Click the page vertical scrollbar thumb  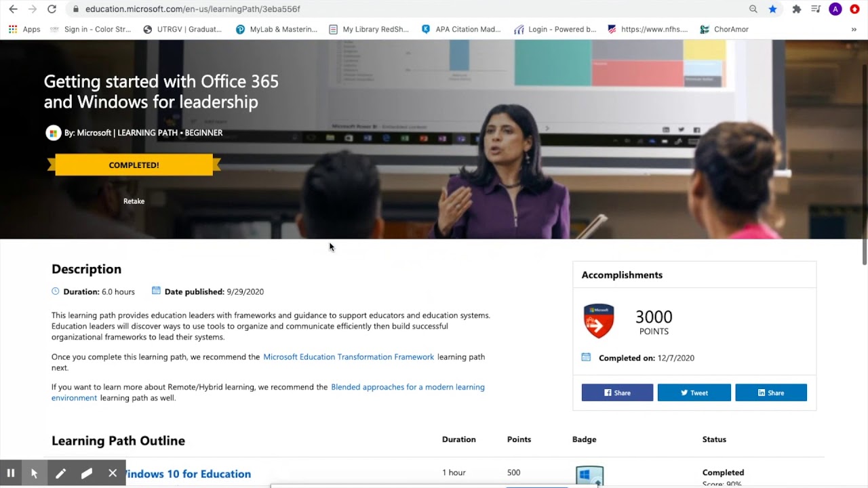tap(865, 163)
